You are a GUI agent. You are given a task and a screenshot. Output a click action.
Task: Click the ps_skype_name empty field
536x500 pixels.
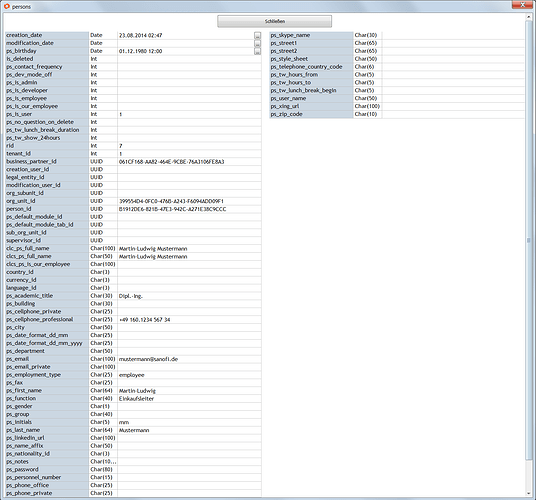453,35
